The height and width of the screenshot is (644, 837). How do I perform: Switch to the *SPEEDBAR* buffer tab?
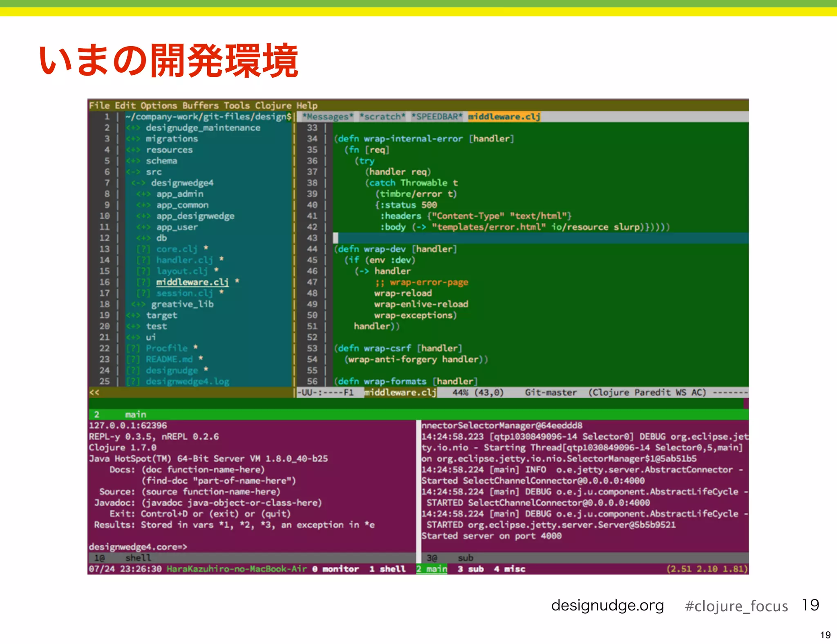436,116
